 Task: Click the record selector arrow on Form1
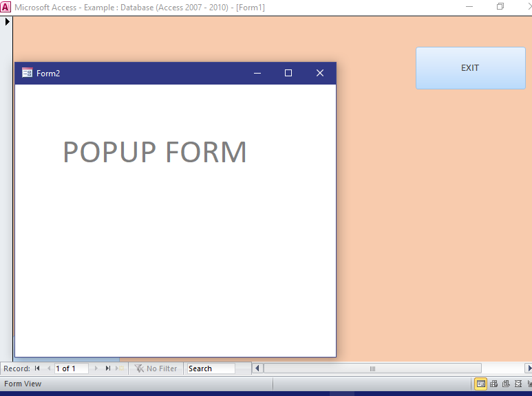(x=7, y=22)
